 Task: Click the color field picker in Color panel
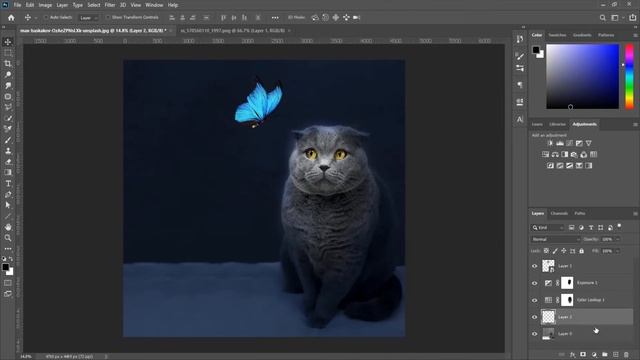click(582, 76)
